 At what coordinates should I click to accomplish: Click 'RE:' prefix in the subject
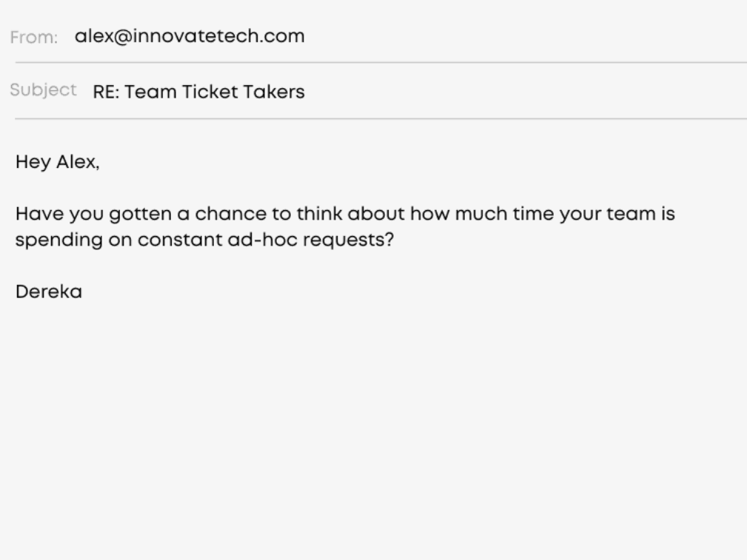(106, 92)
